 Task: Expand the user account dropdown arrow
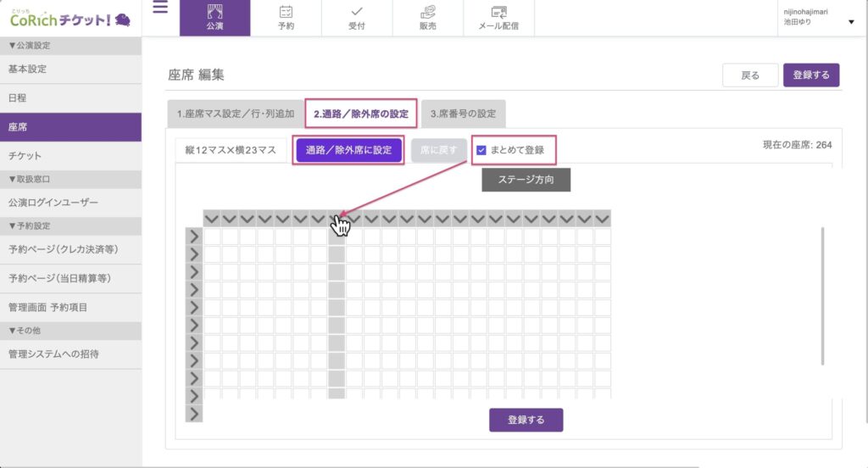tap(851, 23)
